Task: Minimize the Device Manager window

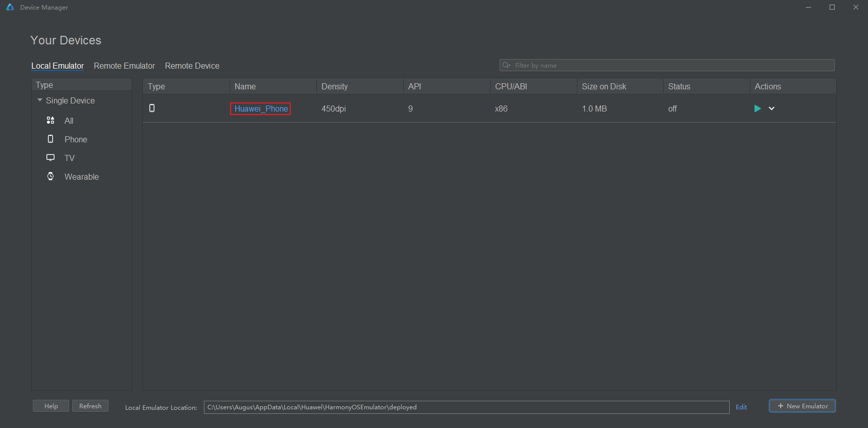Action: (808, 7)
